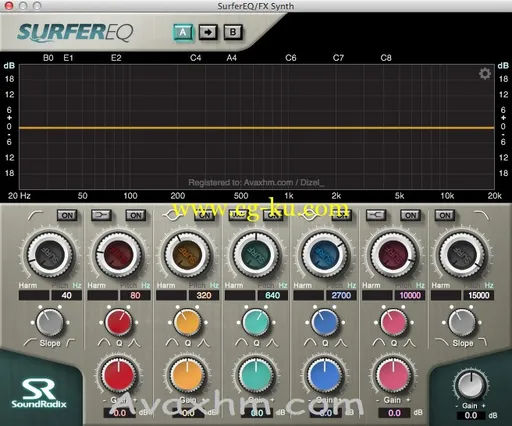
Task: Click the large orange Gain knob
Action: [x=187, y=376]
